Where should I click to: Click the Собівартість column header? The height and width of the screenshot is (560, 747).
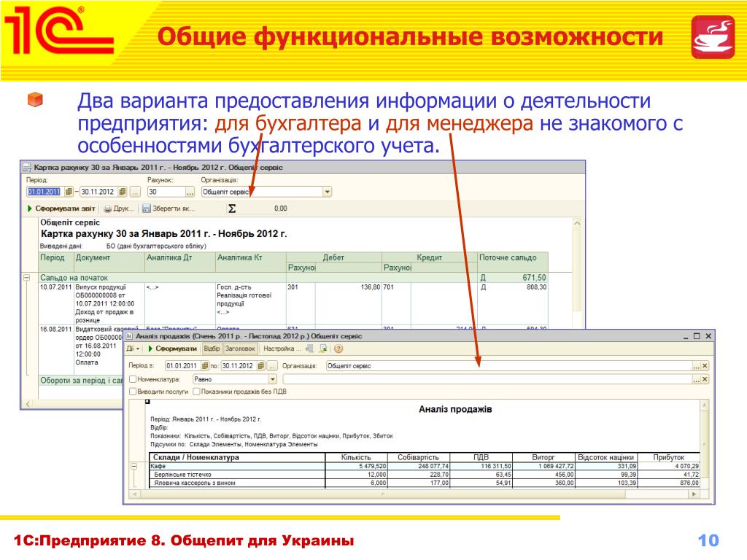pos(418,457)
